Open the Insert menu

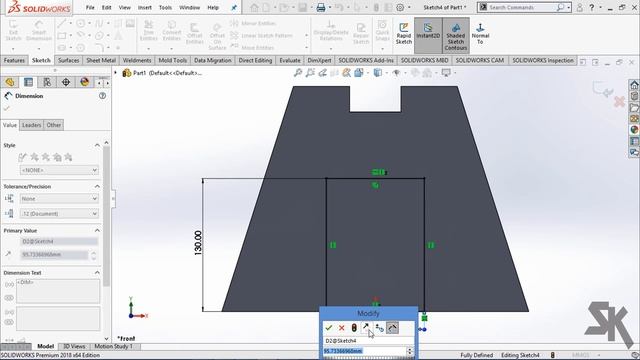point(145,7)
